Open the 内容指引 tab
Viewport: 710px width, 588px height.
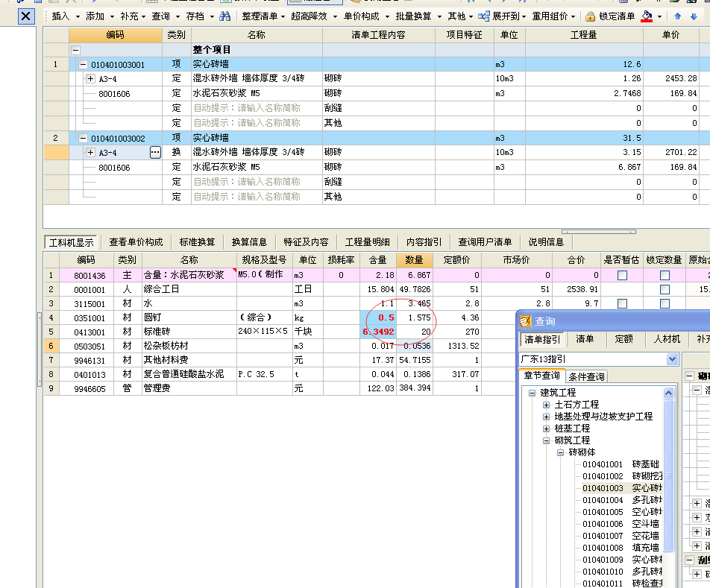(x=424, y=242)
